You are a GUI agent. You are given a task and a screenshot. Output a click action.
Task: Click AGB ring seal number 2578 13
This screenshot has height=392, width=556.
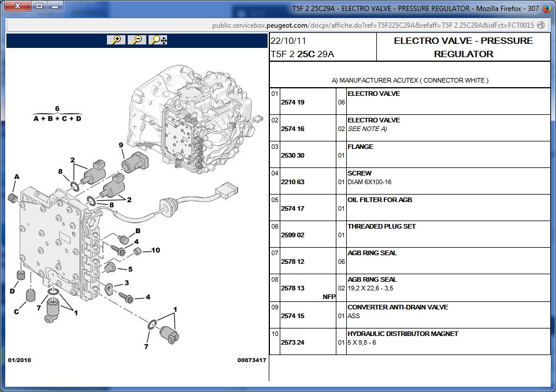pyautogui.click(x=292, y=288)
